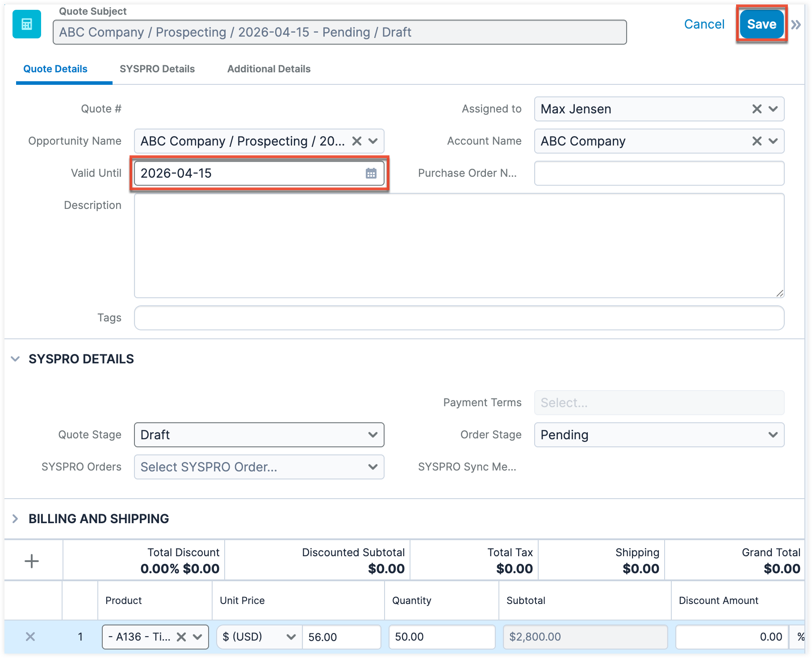Switch to the Additional Details tab

point(269,69)
